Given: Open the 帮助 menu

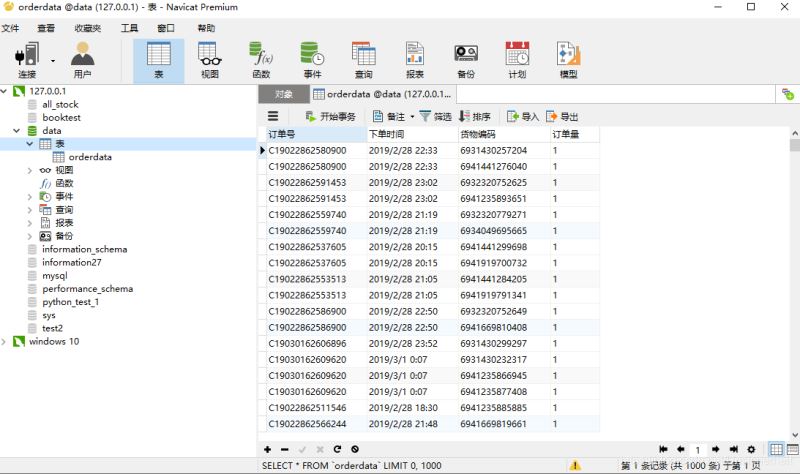Looking at the screenshot, I should point(207,28).
